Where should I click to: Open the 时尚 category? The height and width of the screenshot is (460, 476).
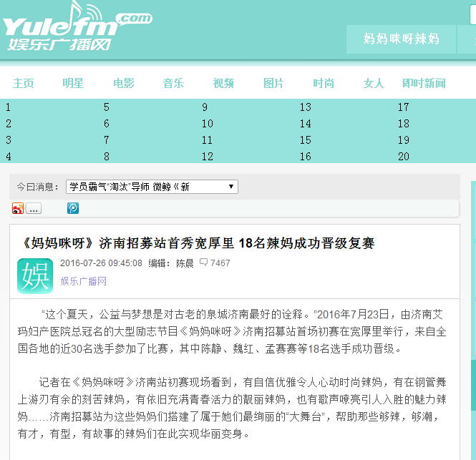pyautogui.click(x=324, y=83)
